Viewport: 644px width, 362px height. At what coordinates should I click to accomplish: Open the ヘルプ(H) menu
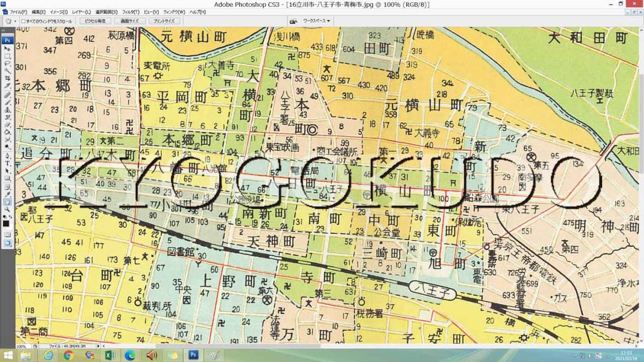point(197,12)
